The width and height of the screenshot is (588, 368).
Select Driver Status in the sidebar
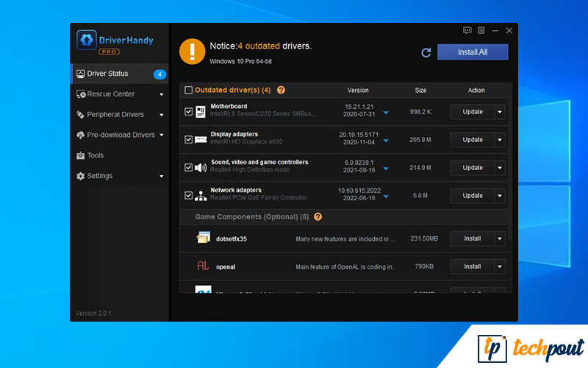coord(107,74)
